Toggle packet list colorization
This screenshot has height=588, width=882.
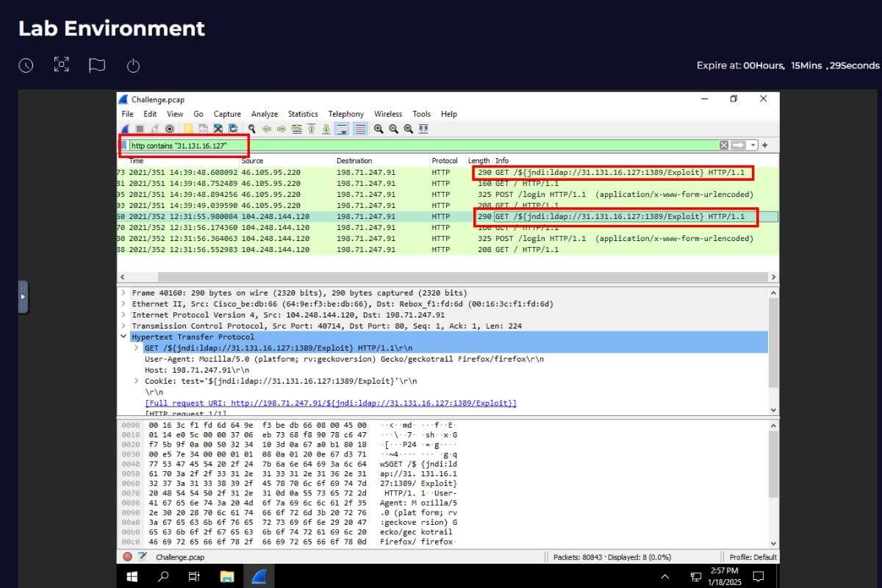pyautogui.click(x=360, y=129)
